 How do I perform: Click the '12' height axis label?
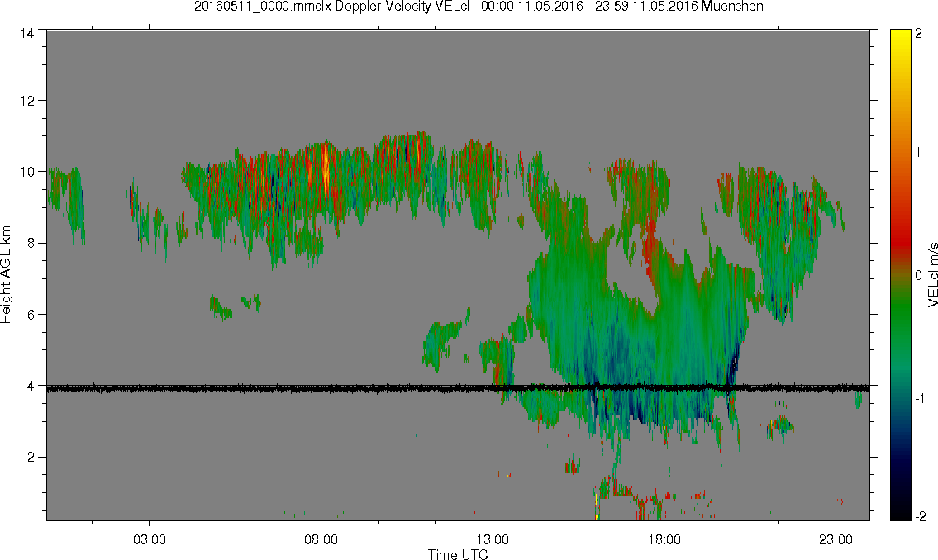pyautogui.click(x=27, y=101)
